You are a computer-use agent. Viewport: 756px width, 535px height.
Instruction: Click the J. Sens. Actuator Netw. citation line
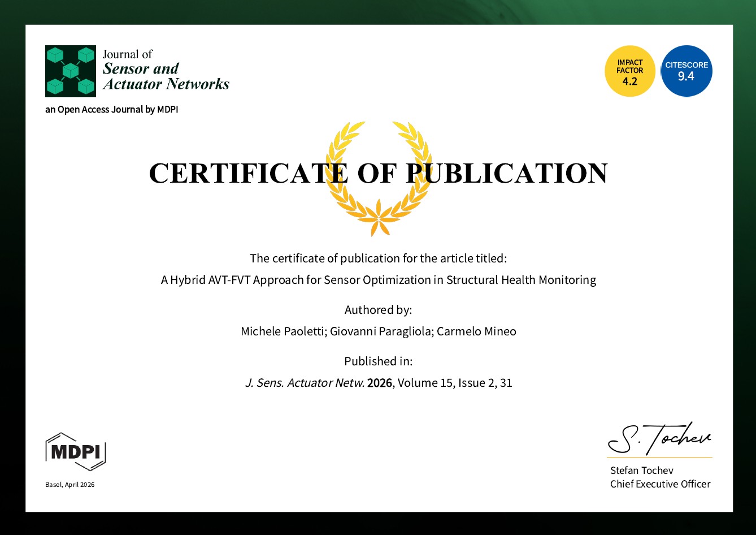click(378, 383)
